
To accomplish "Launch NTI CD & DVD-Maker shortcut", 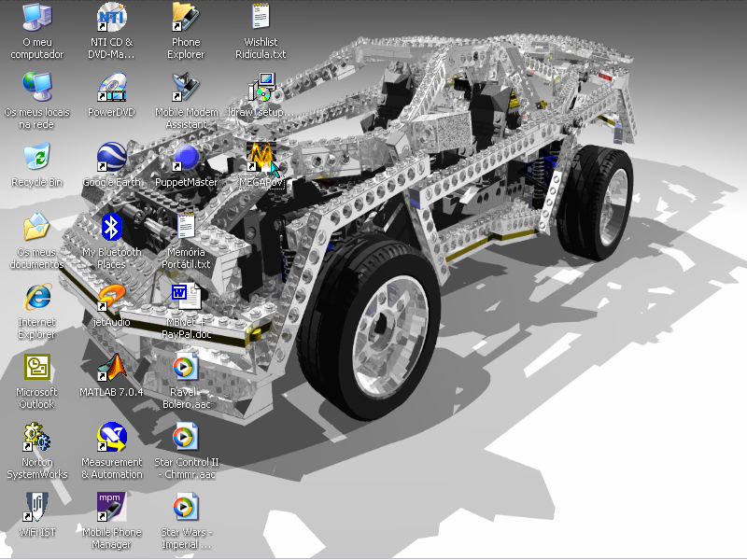I will point(111,18).
